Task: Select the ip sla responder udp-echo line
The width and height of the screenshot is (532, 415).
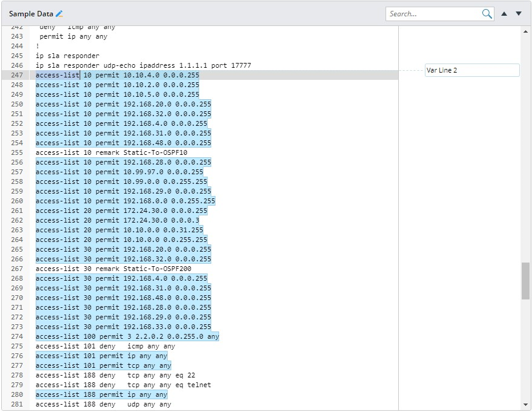Action: tap(143, 65)
